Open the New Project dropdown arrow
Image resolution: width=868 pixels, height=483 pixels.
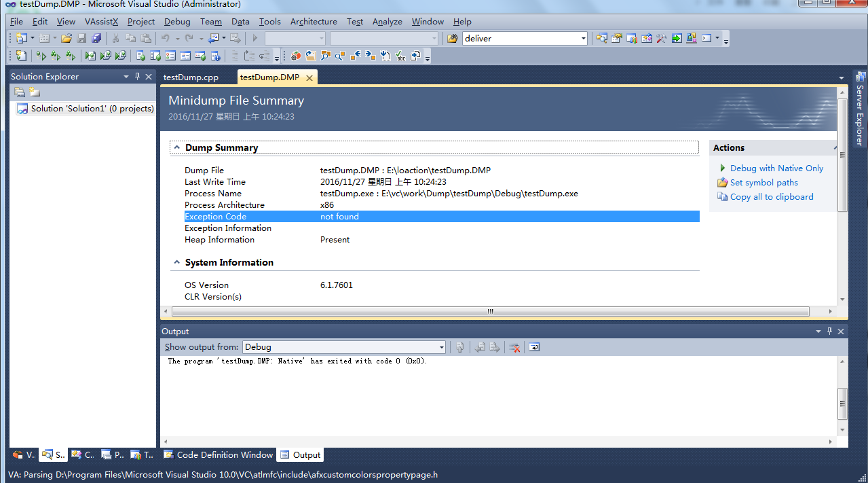(32, 39)
